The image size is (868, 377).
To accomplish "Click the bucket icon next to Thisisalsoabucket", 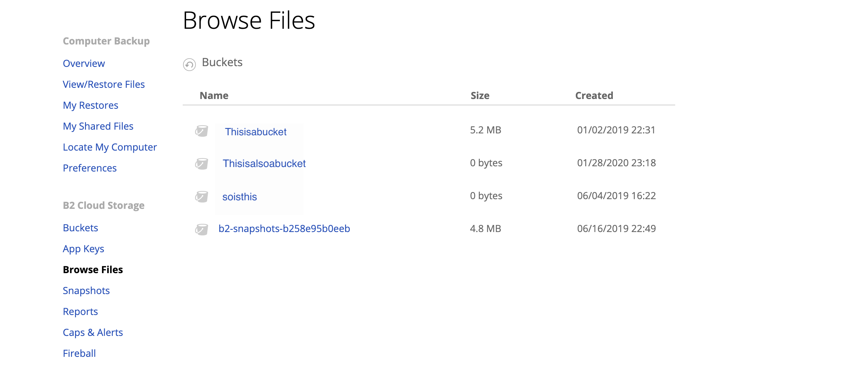I will click(x=202, y=164).
